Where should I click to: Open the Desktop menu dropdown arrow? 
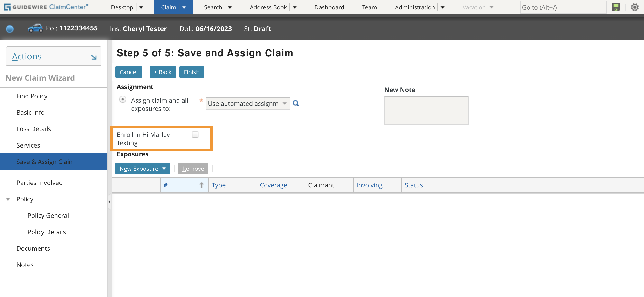click(141, 7)
